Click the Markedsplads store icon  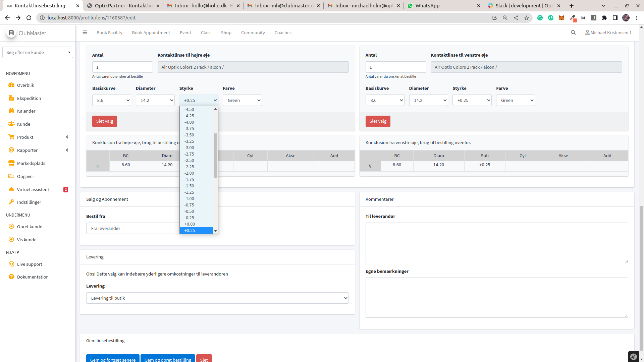point(11,163)
